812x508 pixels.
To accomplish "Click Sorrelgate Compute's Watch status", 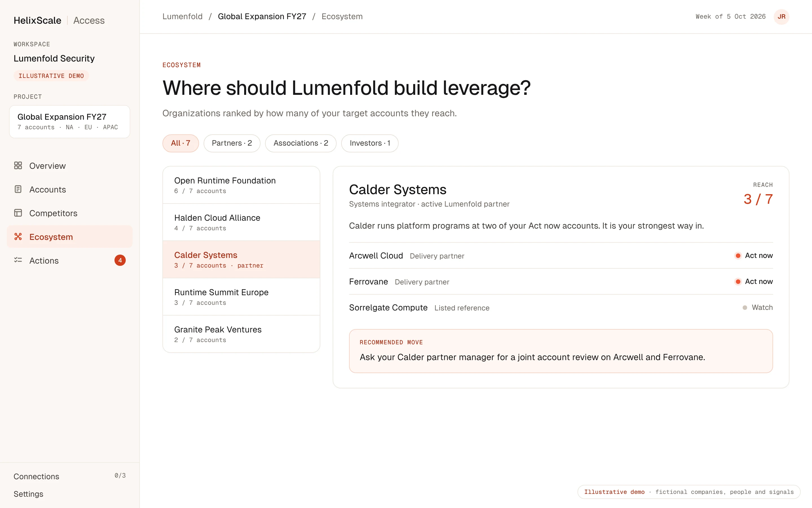I will [x=757, y=307].
